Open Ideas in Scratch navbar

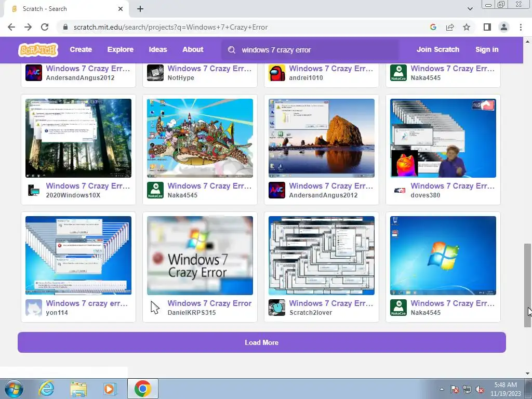coord(158,49)
